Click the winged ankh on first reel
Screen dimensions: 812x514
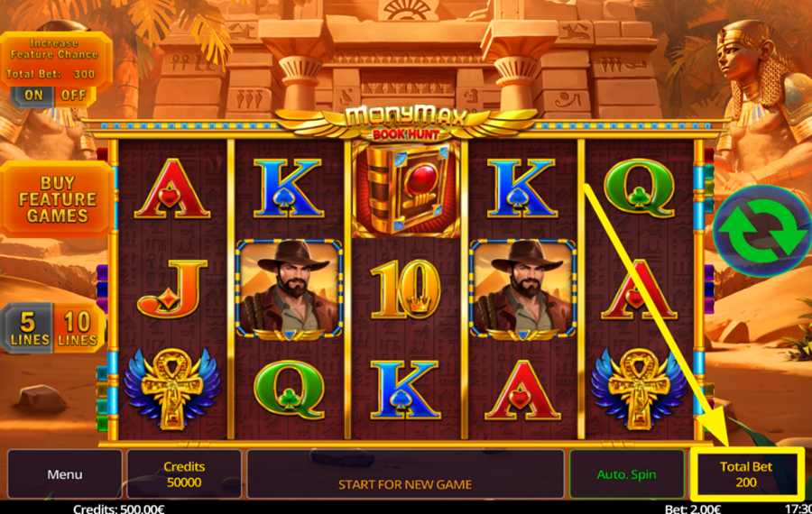(x=172, y=389)
